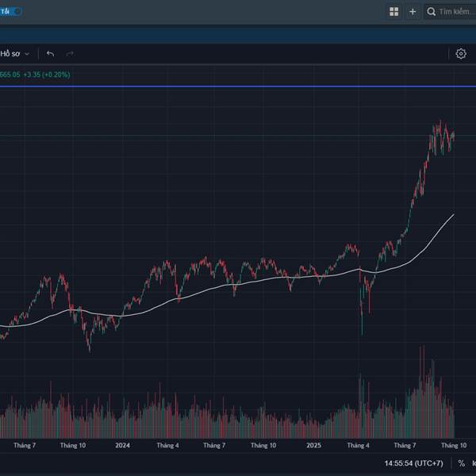
Task: Click the undo arrow
Action: point(51,54)
